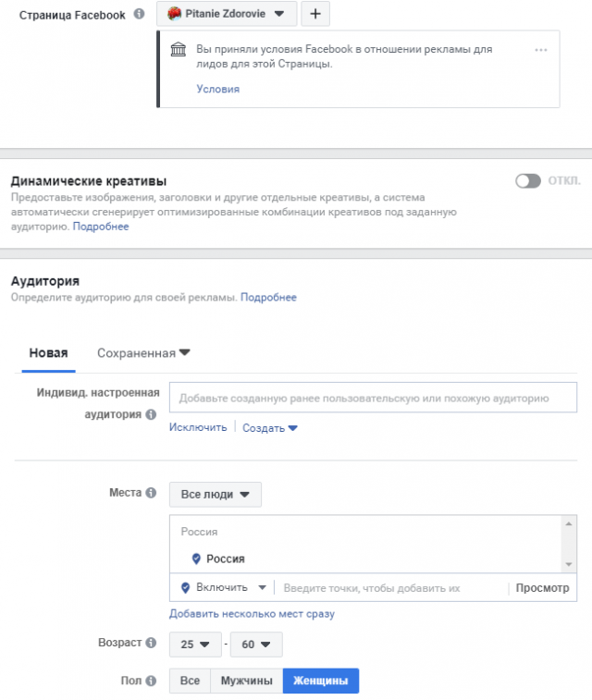This screenshot has height=700, width=592.
Task: Expand the Все люди dropdown
Action: pyautogui.click(x=216, y=494)
